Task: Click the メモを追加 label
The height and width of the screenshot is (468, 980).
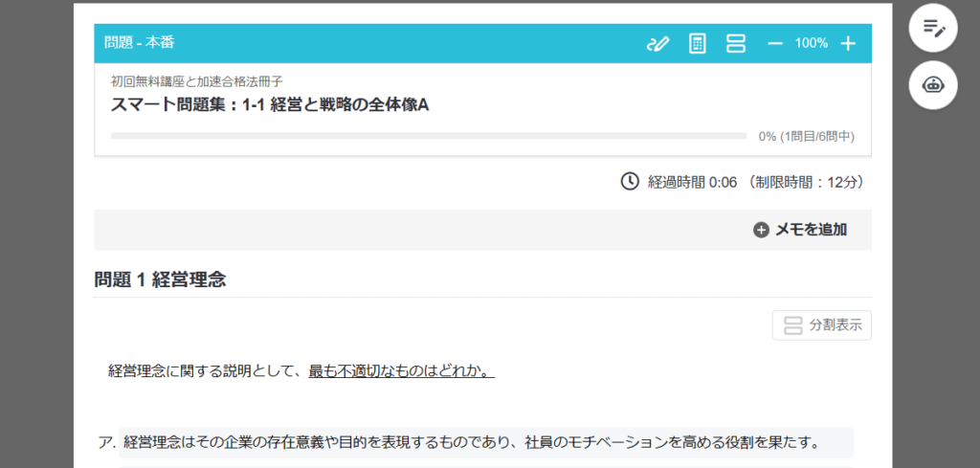Action: pos(810,230)
